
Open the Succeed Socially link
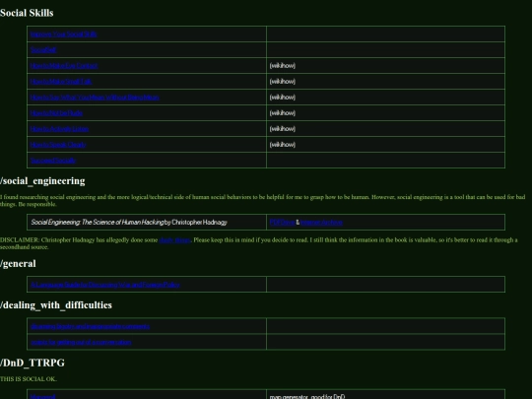53,161
